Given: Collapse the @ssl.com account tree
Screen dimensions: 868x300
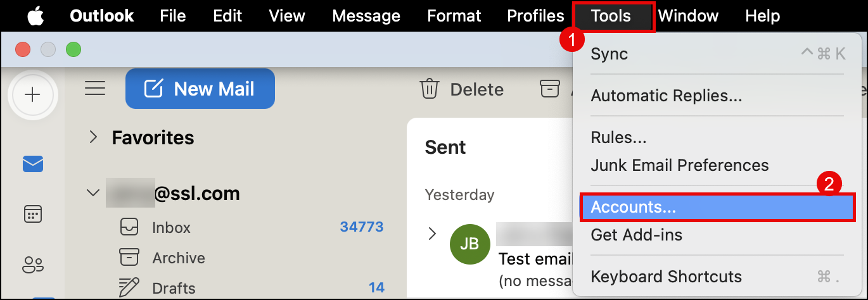Looking at the screenshot, I should coord(94,192).
